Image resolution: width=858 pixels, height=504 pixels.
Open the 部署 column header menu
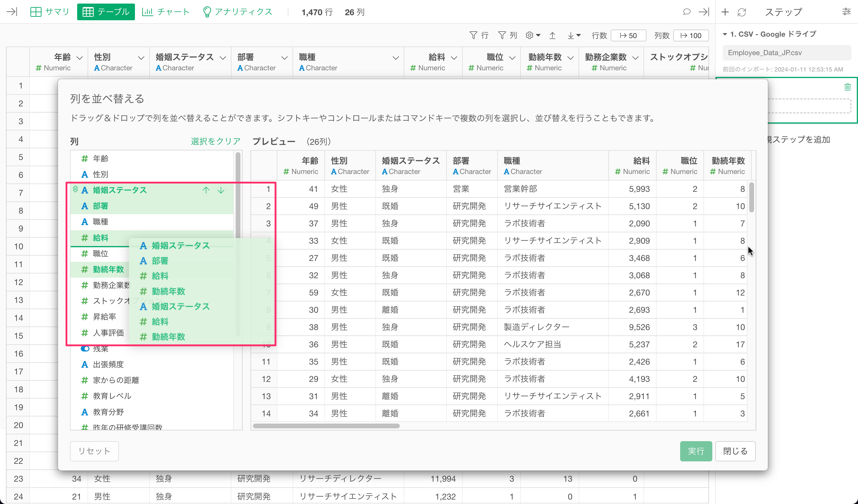(284, 58)
